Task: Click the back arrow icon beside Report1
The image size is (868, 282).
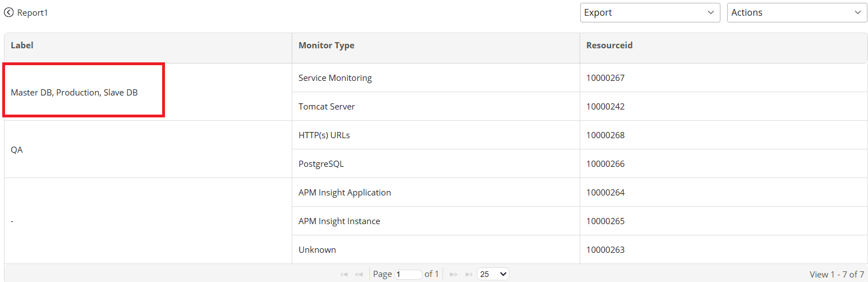Action: click(x=9, y=12)
